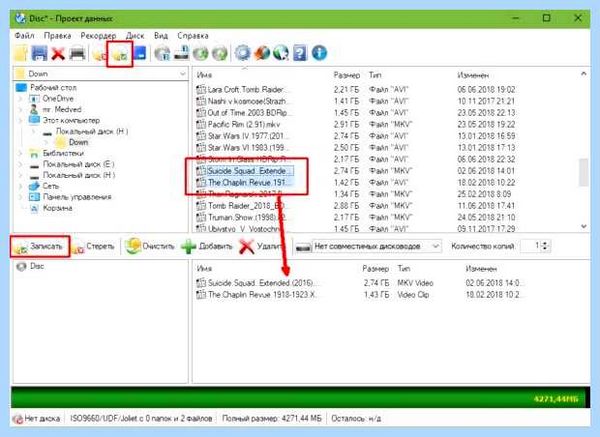Sort compilation list by Имя column
The image size is (600, 437).
click(204, 269)
